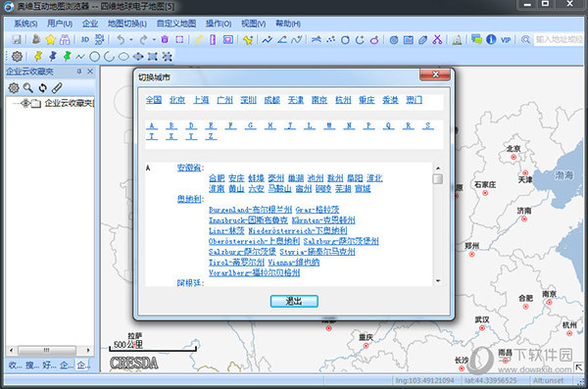588x389 pixels.
Task: Click the binoculars search icon
Action: click(65, 39)
